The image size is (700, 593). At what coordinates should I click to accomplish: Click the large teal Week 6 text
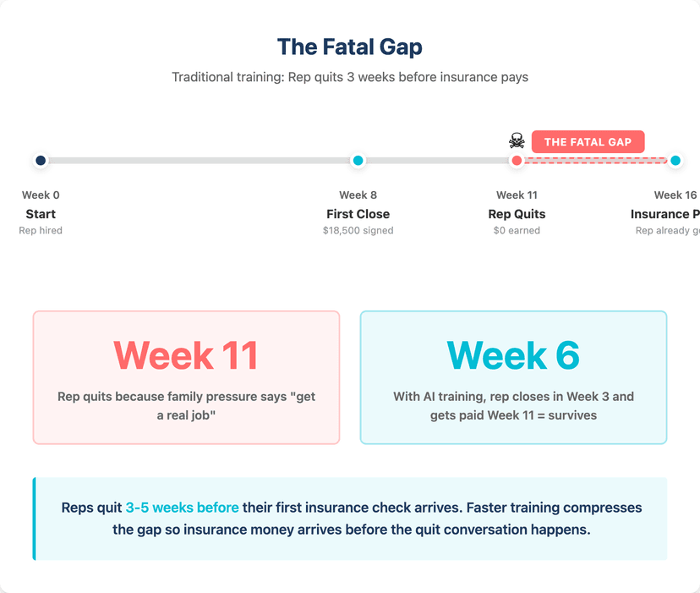click(x=513, y=355)
